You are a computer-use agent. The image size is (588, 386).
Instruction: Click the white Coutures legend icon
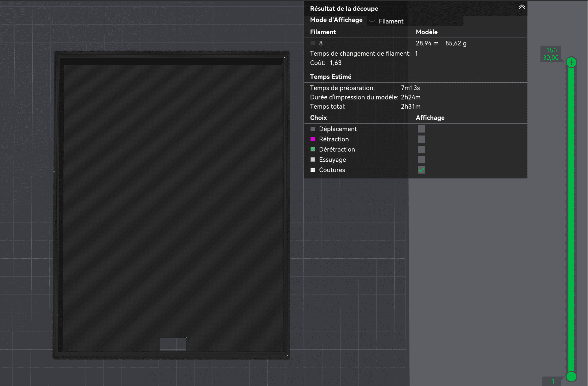pos(312,170)
